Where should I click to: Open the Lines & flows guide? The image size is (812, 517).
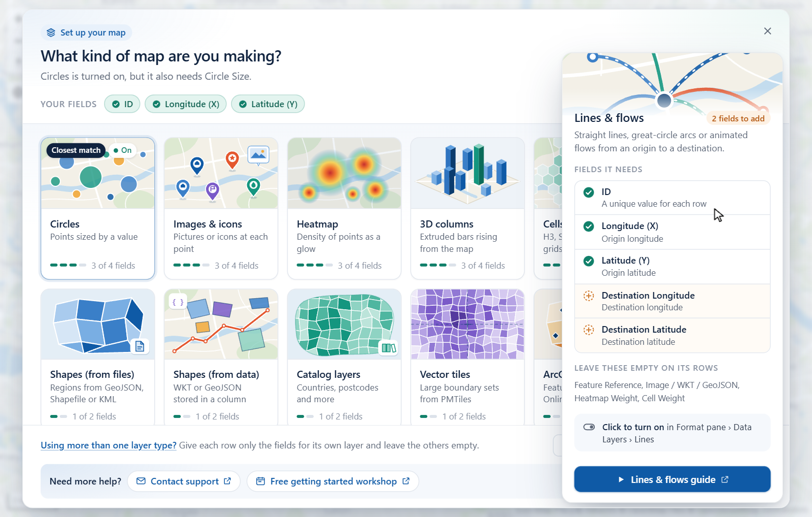click(x=672, y=479)
